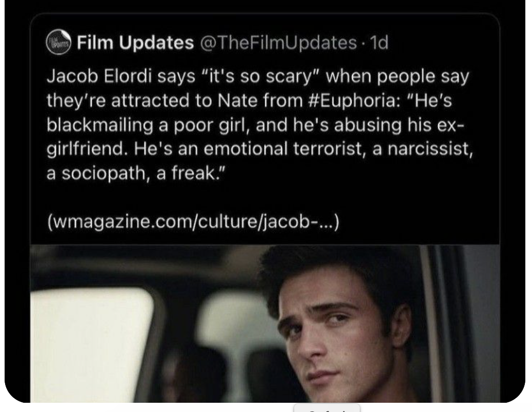Open the quoted tweet card's empty area above the link
Image resolution: width=532 pixels, height=412 pixels.
(264, 197)
